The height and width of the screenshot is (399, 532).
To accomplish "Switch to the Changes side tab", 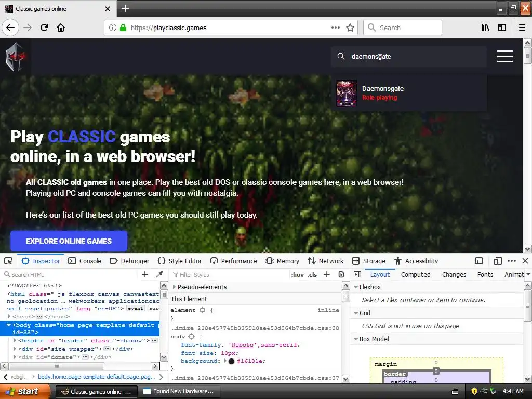I will click(454, 274).
